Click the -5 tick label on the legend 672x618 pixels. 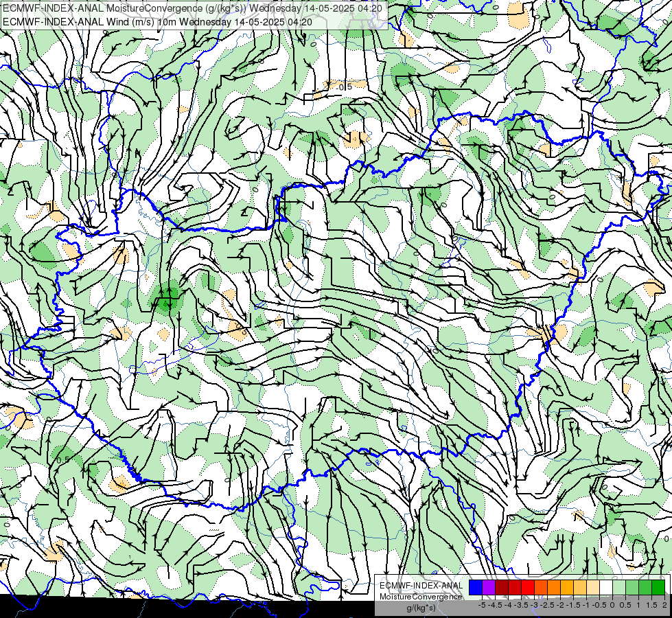click(482, 605)
